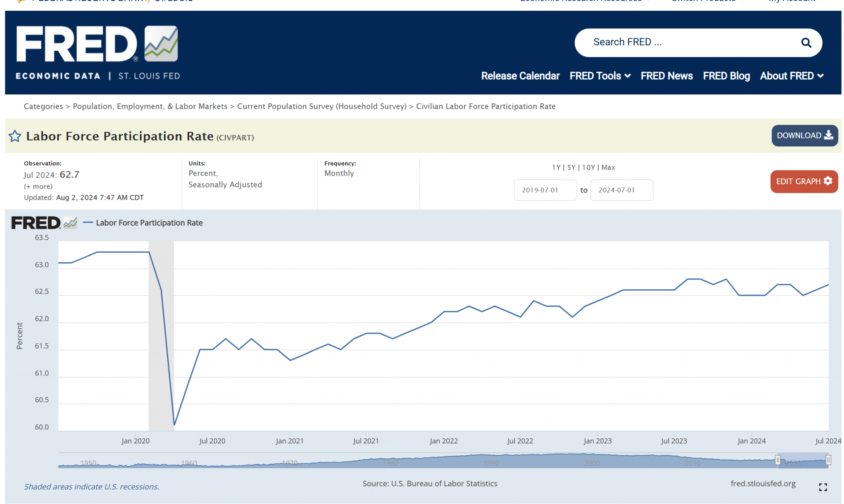Select the Max date range
The image size is (844, 504).
(x=608, y=167)
